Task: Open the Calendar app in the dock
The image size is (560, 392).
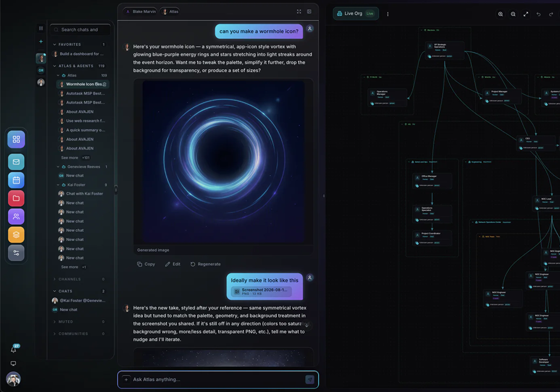Action: [16, 180]
